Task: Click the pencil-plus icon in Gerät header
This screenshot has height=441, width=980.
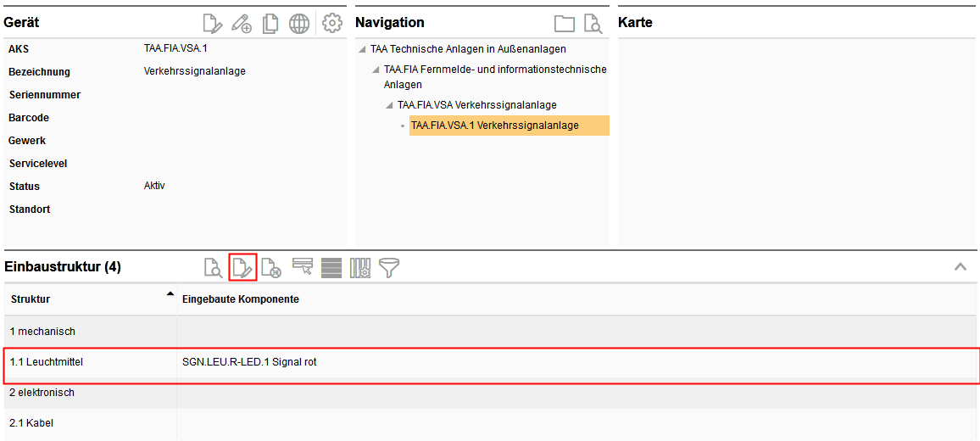Action: 242,24
